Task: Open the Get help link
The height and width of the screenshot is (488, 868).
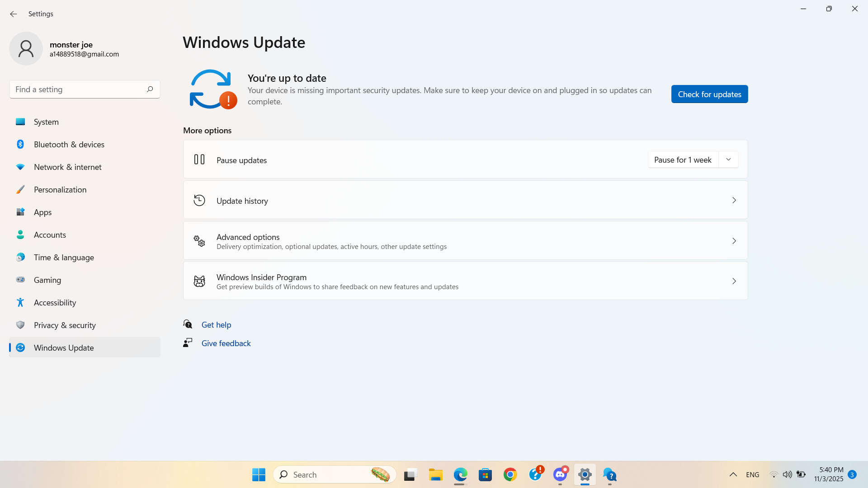Action: coord(216,324)
